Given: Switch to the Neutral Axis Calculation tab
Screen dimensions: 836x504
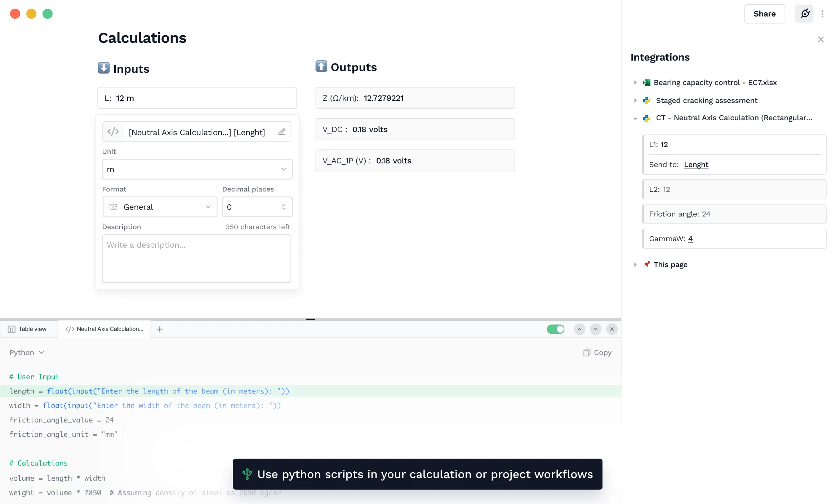Looking at the screenshot, I should [104, 329].
